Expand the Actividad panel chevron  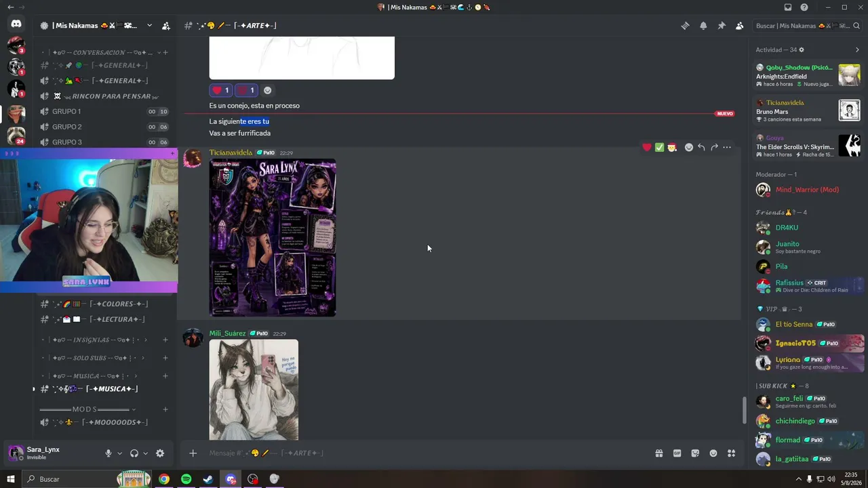click(857, 49)
